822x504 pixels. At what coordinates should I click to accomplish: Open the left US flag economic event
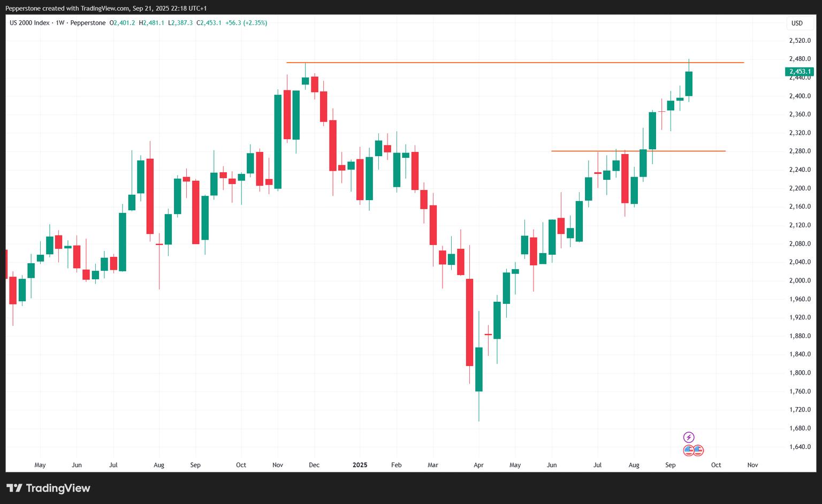point(689,450)
